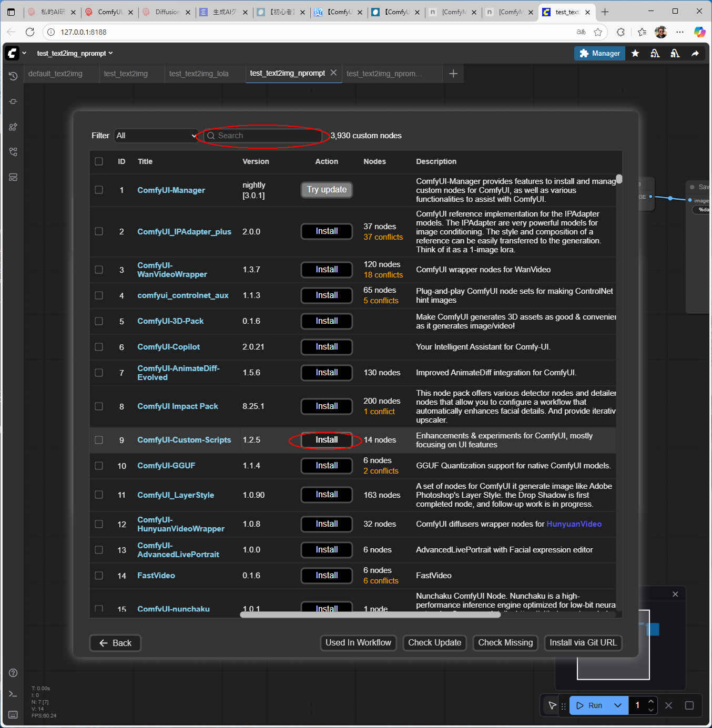Click the share arrow icon in top bar
The height and width of the screenshot is (728, 712).
pyautogui.click(x=695, y=53)
